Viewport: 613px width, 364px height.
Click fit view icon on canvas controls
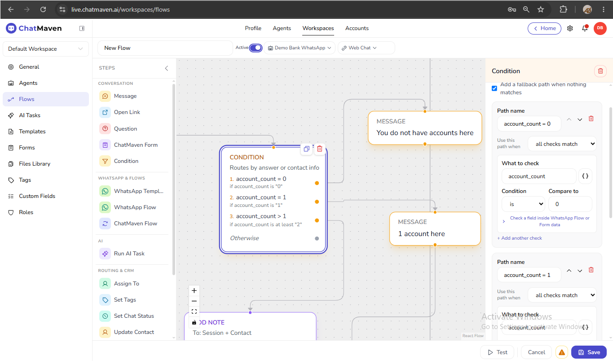(x=194, y=311)
